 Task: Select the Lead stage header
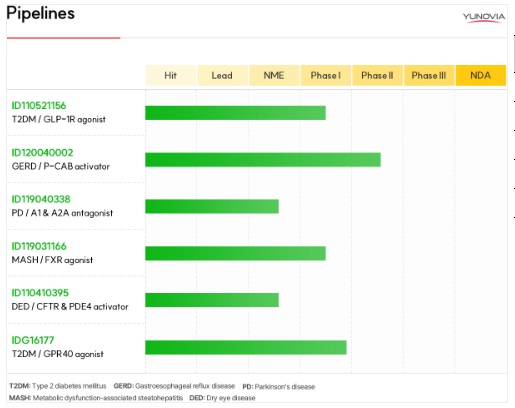[222, 75]
